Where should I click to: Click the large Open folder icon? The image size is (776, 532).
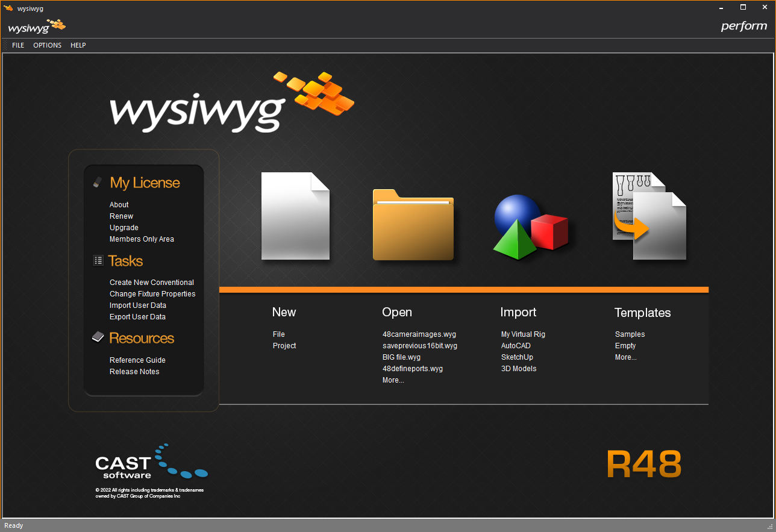click(413, 225)
